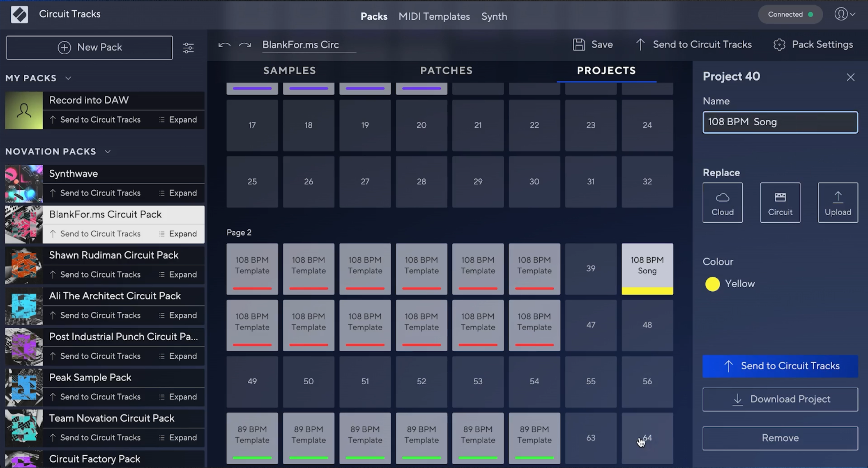Switch to the Patches tab
This screenshot has width=868, height=468.
pyautogui.click(x=447, y=71)
